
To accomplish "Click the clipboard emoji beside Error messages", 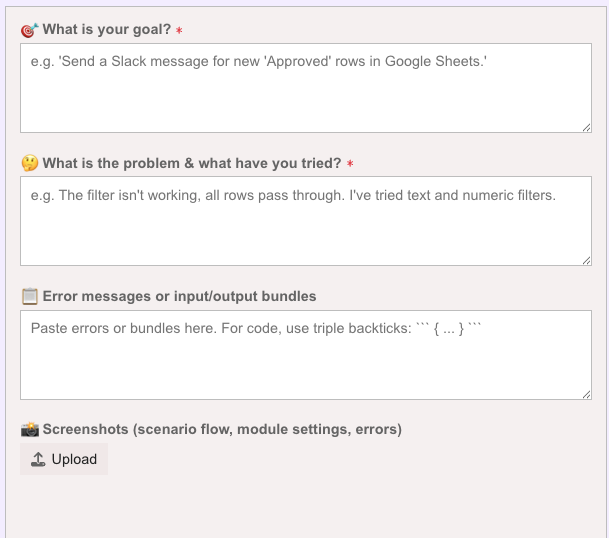I will (x=30, y=296).
